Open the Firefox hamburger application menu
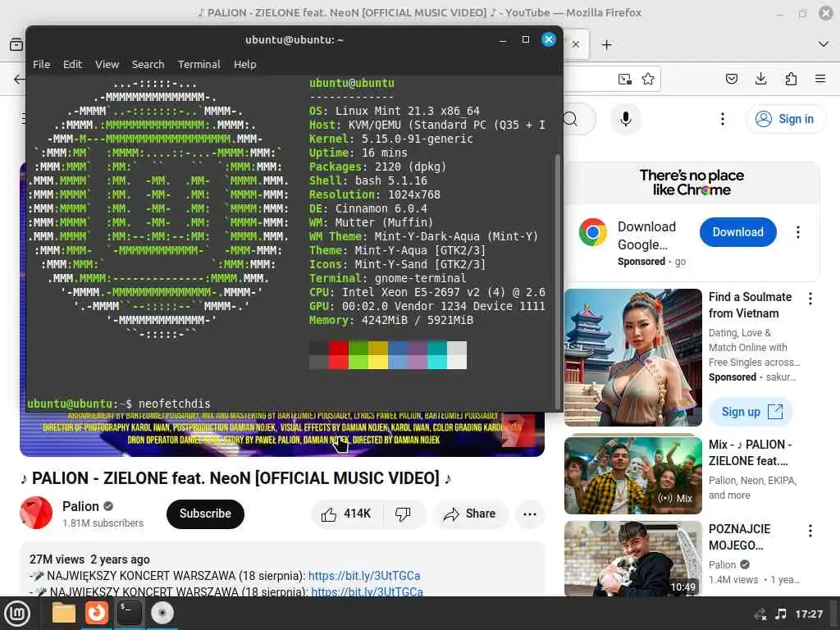Viewport: 840px width, 630px height. (x=820, y=80)
